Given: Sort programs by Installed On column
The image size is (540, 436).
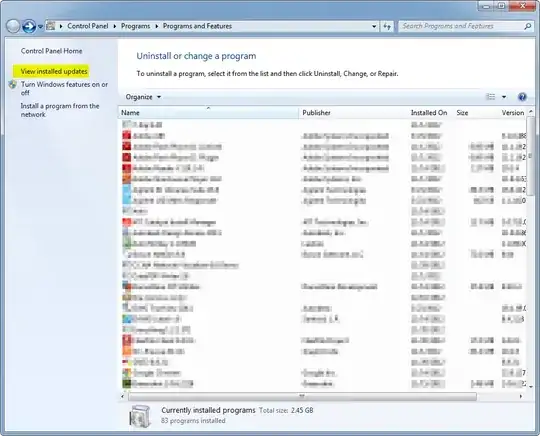Looking at the screenshot, I should coord(431,113).
